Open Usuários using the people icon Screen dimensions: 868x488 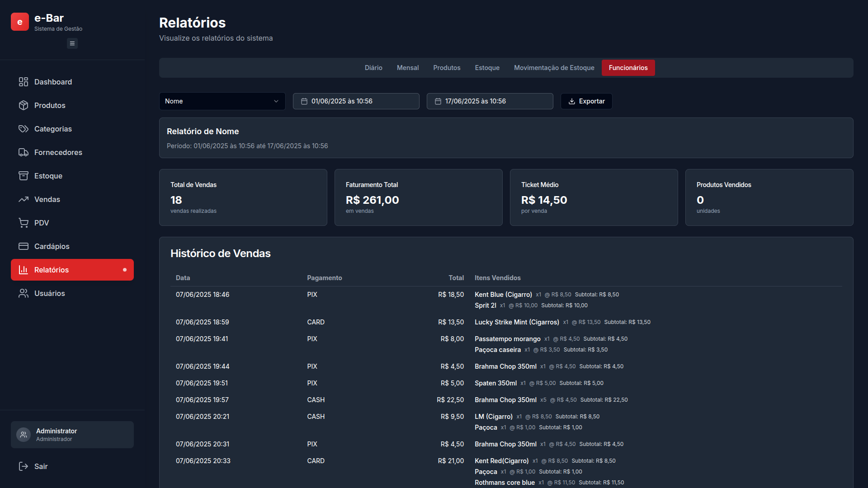click(24, 293)
